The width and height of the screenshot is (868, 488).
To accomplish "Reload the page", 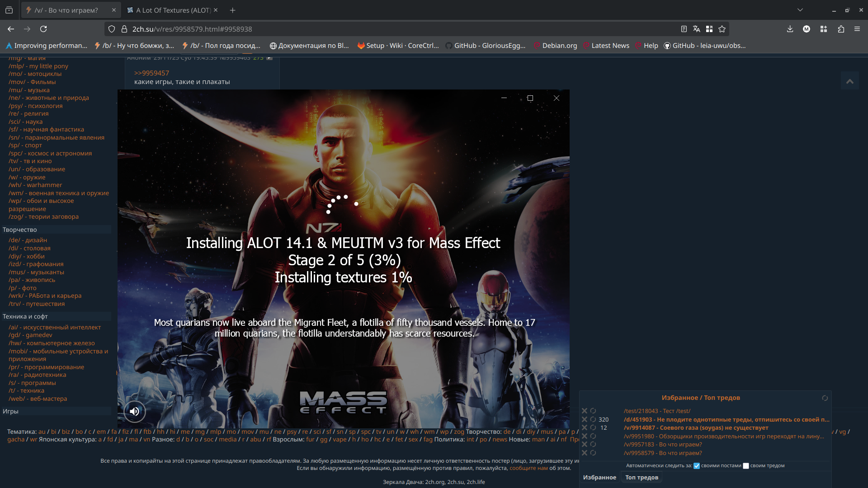I will click(43, 29).
